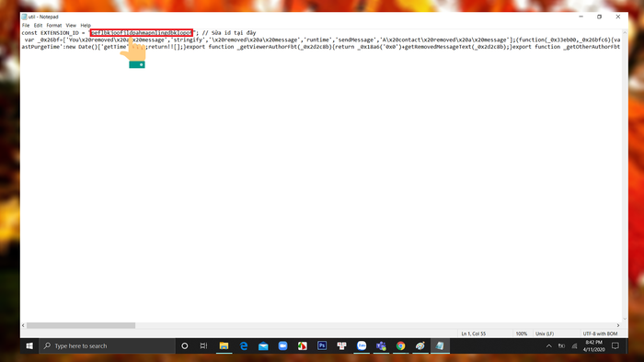Click the battery icon in the system tray

coord(561,346)
